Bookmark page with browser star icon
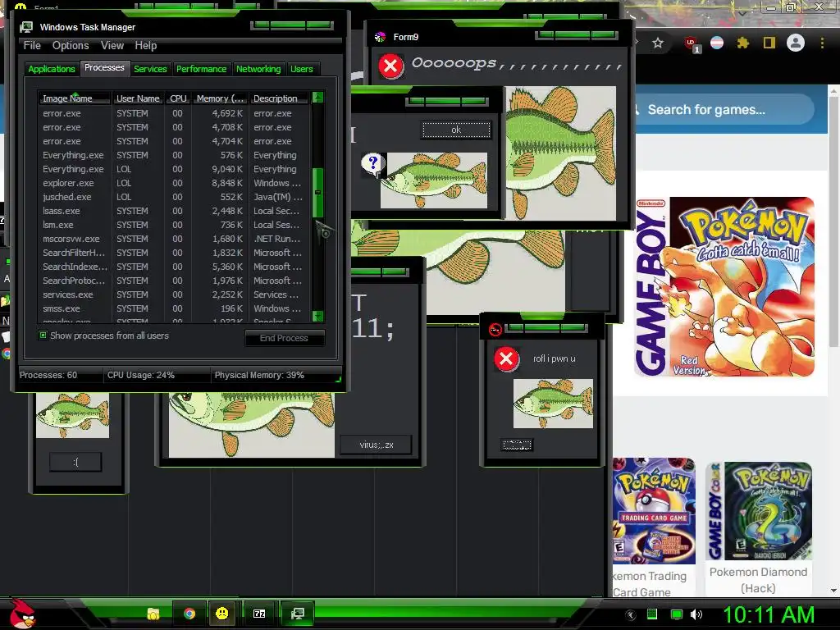 click(658, 43)
